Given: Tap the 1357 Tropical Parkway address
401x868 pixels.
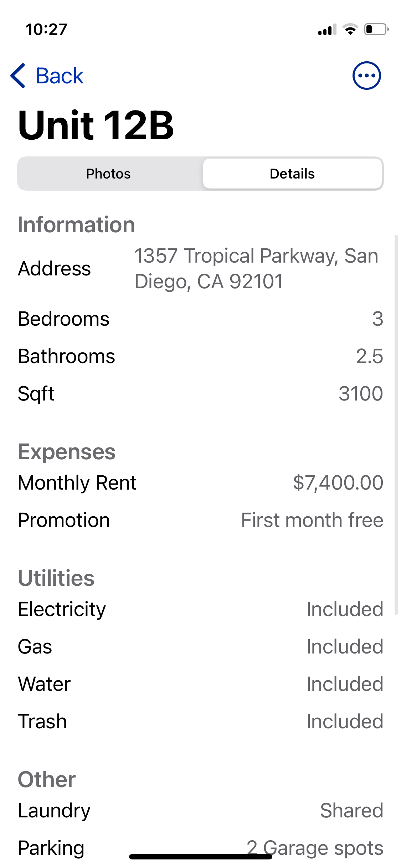Looking at the screenshot, I should [x=256, y=269].
